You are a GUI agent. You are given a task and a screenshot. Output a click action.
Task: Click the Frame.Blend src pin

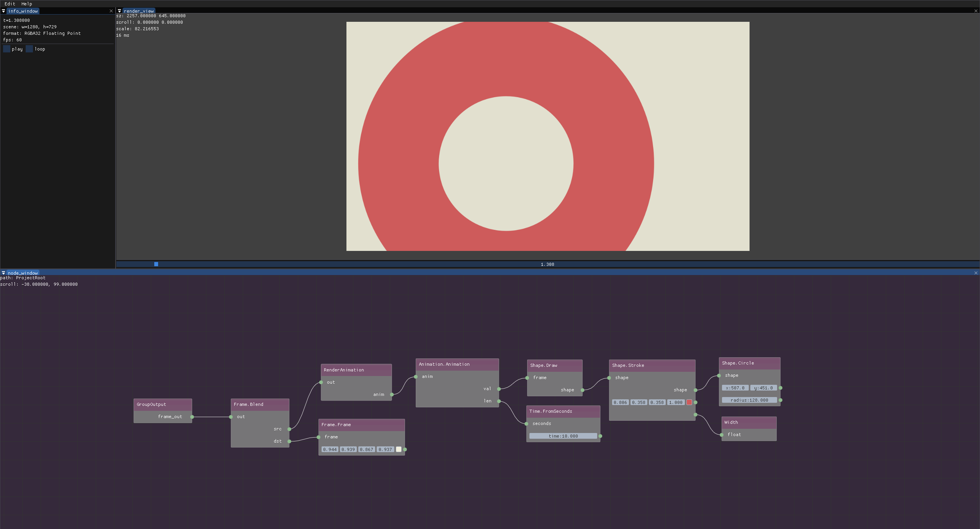coord(289,429)
